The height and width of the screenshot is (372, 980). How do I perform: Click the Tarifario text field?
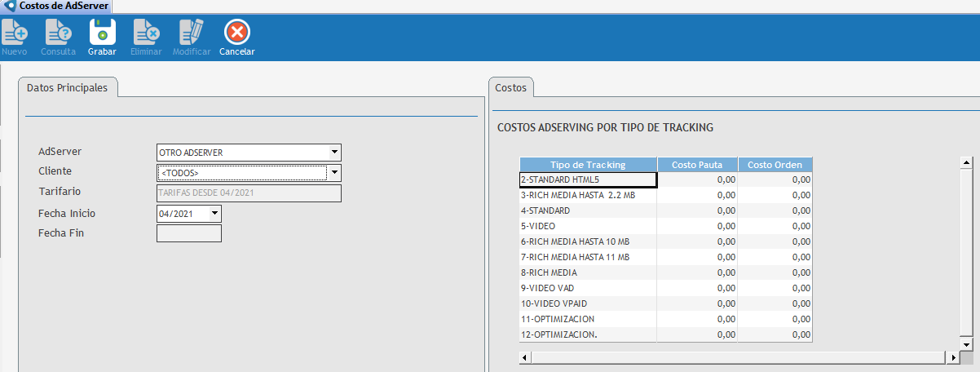pos(248,193)
